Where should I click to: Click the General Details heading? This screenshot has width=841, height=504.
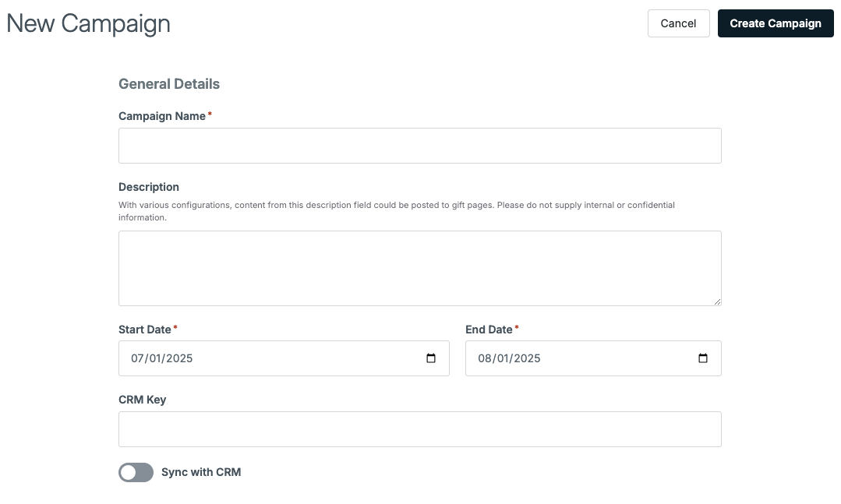(169, 84)
